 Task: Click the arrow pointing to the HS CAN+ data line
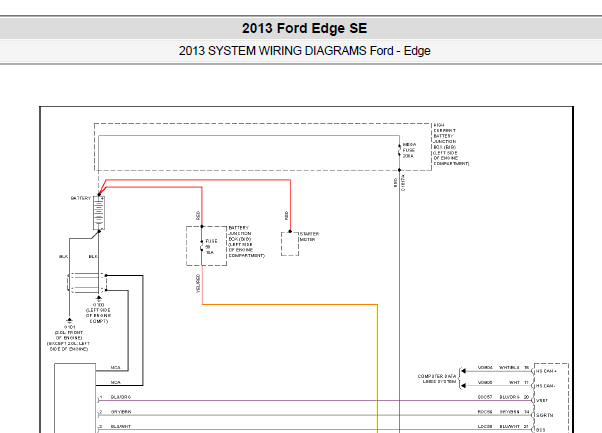point(463,371)
